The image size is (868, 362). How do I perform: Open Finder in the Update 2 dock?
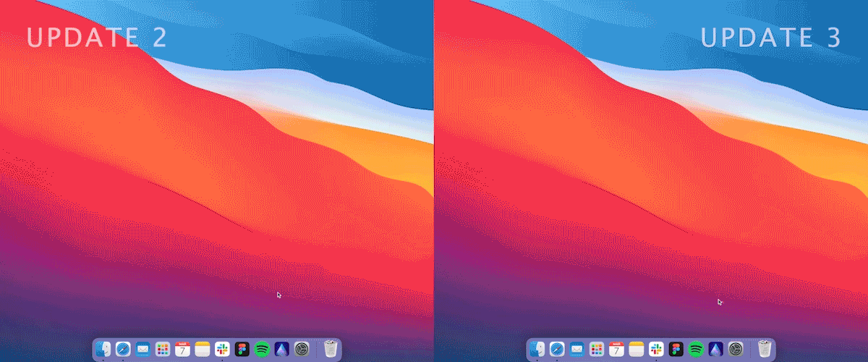click(x=103, y=349)
